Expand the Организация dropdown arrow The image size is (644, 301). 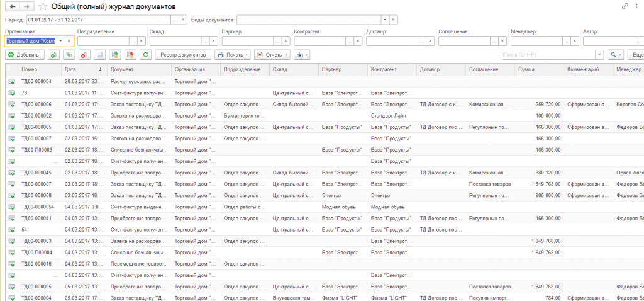pyautogui.click(x=61, y=41)
